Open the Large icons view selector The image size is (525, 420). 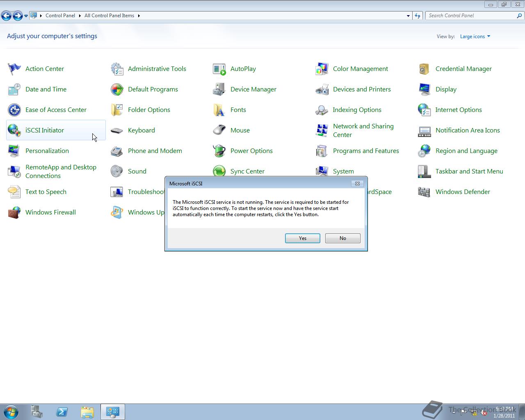pos(475,36)
